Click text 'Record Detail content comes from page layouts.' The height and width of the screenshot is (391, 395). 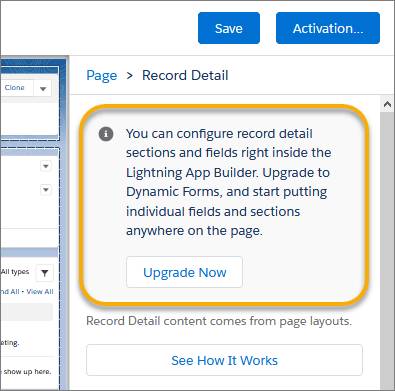pyautogui.click(x=219, y=321)
